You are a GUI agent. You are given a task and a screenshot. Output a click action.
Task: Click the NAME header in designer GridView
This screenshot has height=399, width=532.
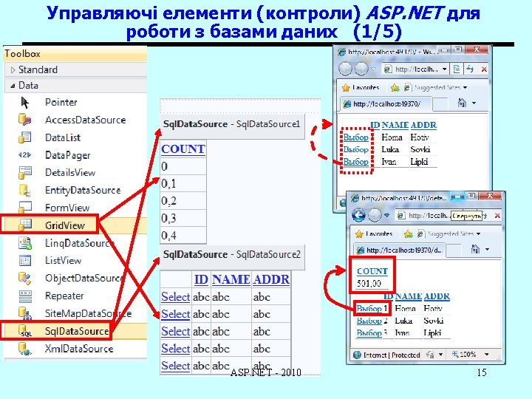pos(231,279)
